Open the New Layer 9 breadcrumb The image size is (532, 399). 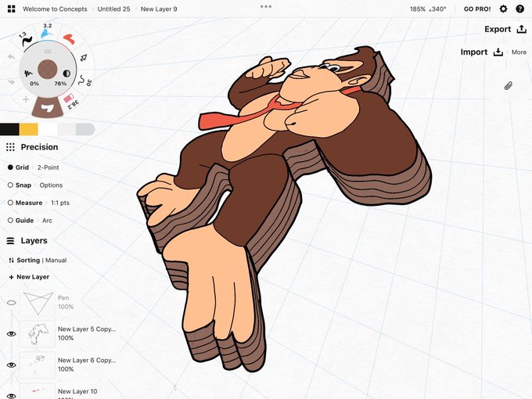click(159, 9)
